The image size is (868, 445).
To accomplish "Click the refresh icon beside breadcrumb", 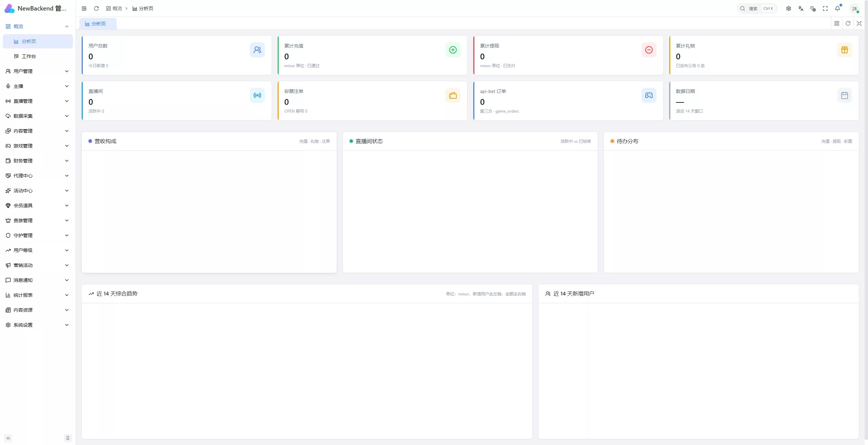I will (96, 8).
